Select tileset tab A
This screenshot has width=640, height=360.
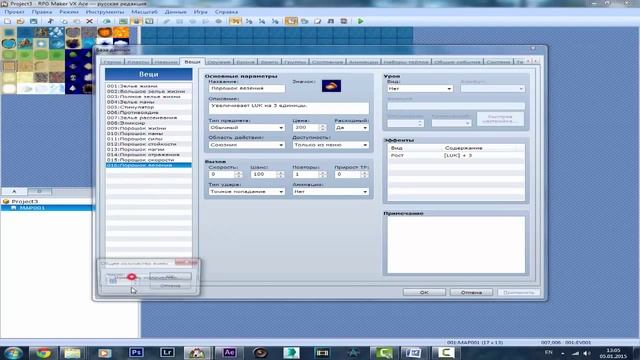tap(14, 191)
